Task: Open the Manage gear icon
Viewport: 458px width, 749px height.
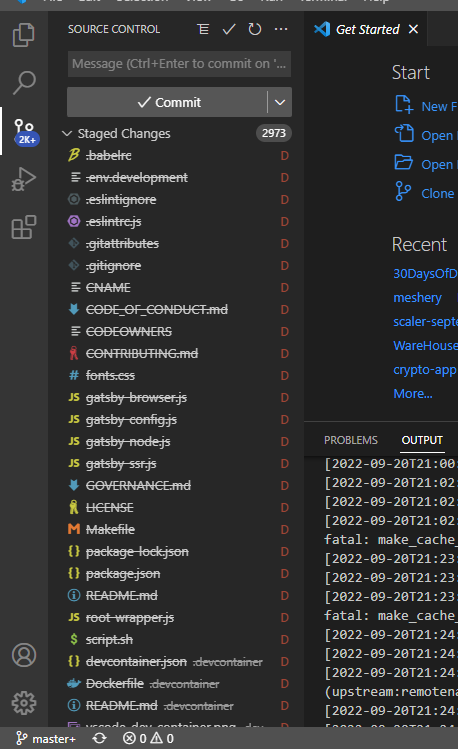Action: (x=24, y=703)
